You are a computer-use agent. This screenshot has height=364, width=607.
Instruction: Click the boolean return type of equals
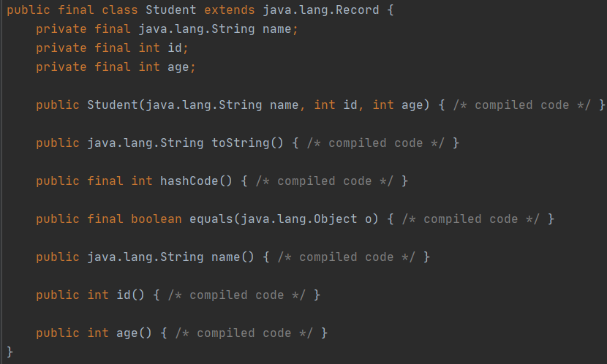tap(157, 219)
